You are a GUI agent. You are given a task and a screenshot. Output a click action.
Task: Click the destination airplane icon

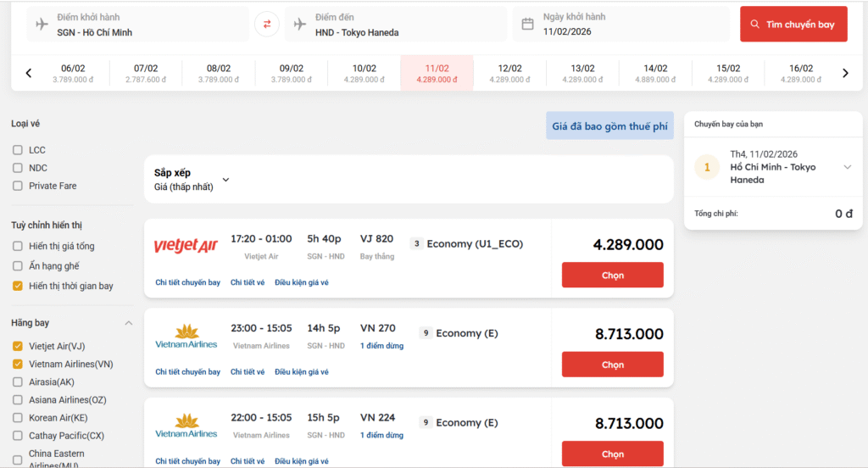point(300,25)
